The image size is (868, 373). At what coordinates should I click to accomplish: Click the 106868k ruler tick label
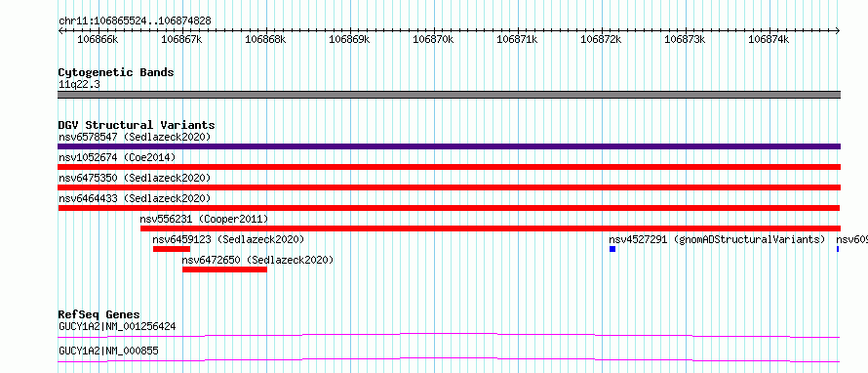pos(265,39)
